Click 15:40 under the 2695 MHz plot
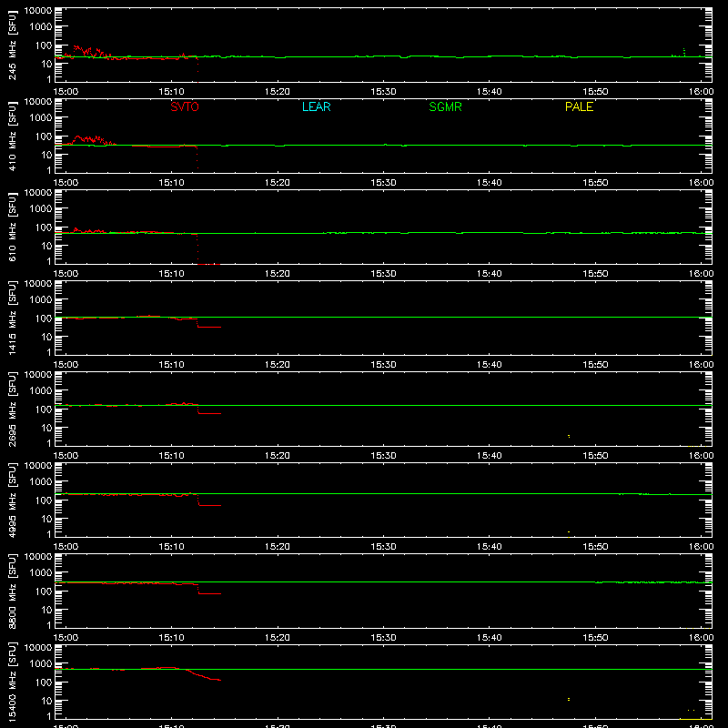The image size is (728, 728). coord(489,456)
